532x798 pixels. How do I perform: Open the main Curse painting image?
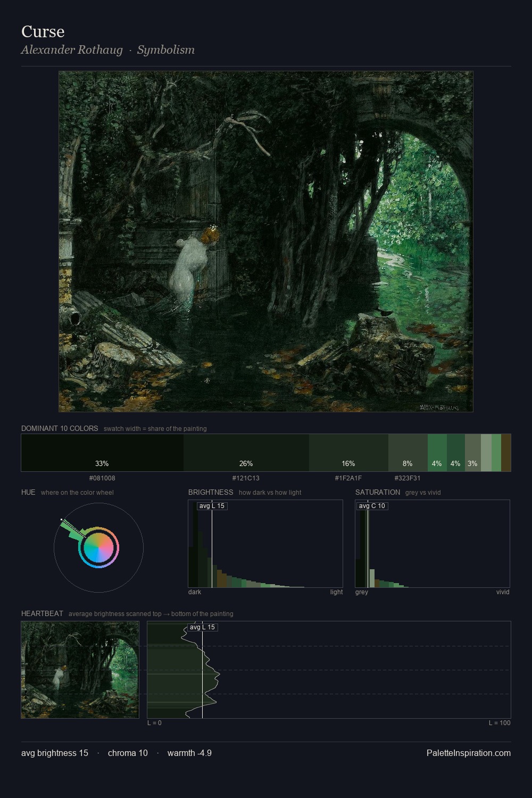(266, 242)
